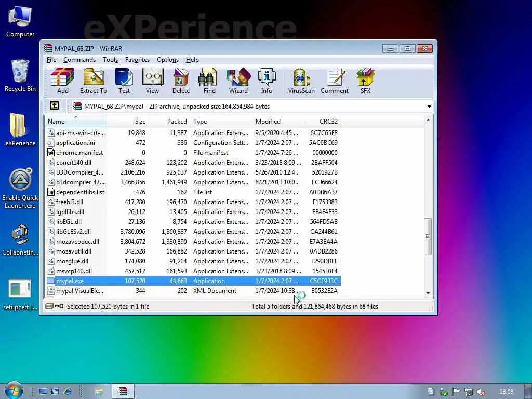Click the Action Center flag tray icon

456,392
